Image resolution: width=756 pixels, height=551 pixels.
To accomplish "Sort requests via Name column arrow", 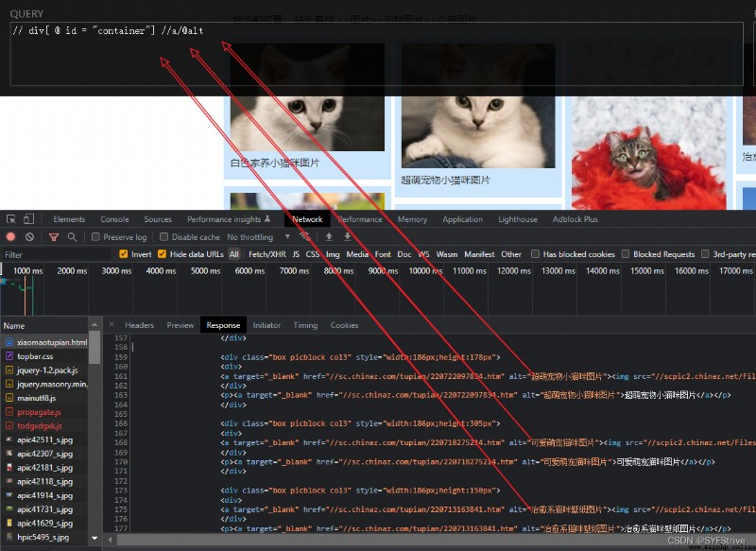I will tap(94, 325).
